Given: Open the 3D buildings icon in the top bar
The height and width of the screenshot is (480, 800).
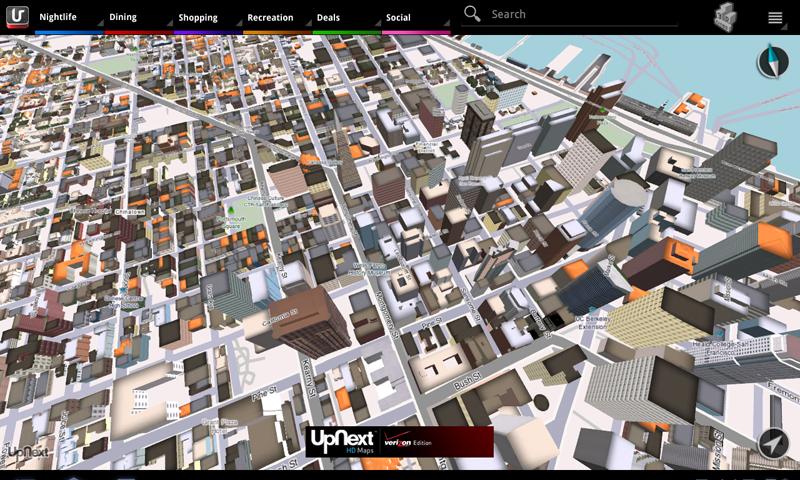Looking at the screenshot, I should click(x=725, y=17).
